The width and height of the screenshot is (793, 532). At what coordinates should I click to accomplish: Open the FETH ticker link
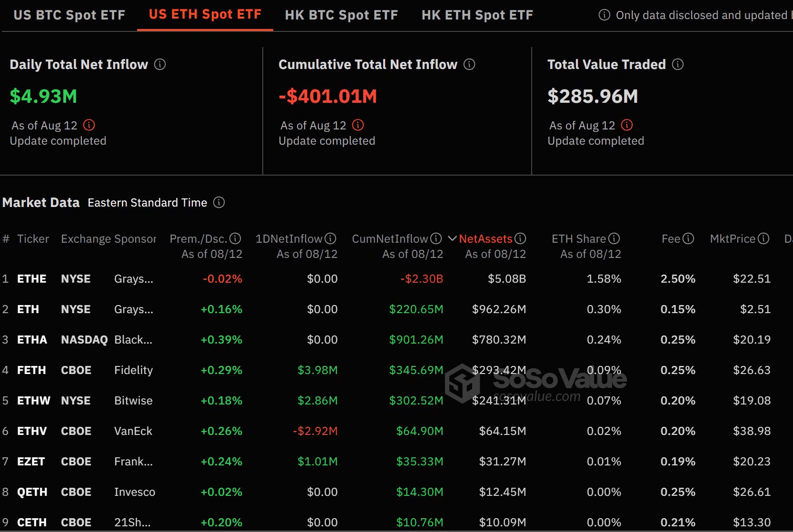(31, 370)
